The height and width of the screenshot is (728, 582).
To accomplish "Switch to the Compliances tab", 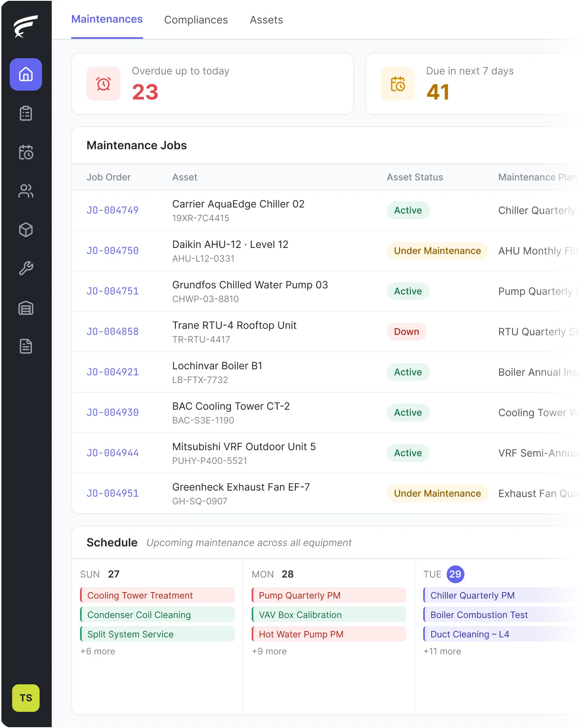I will (196, 20).
